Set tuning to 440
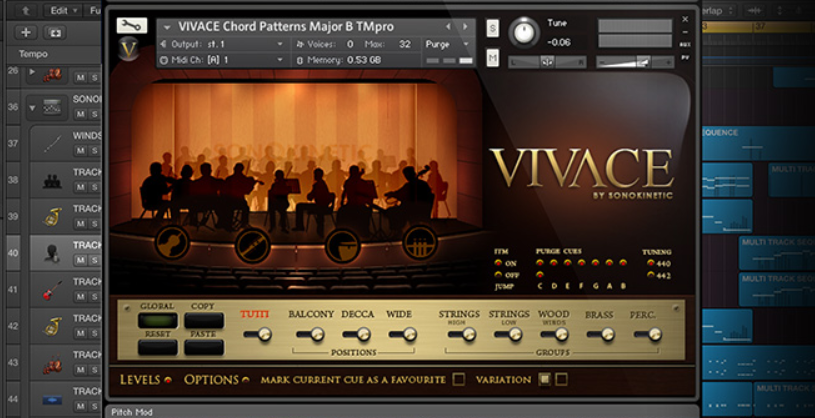 click(x=650, y=263)
